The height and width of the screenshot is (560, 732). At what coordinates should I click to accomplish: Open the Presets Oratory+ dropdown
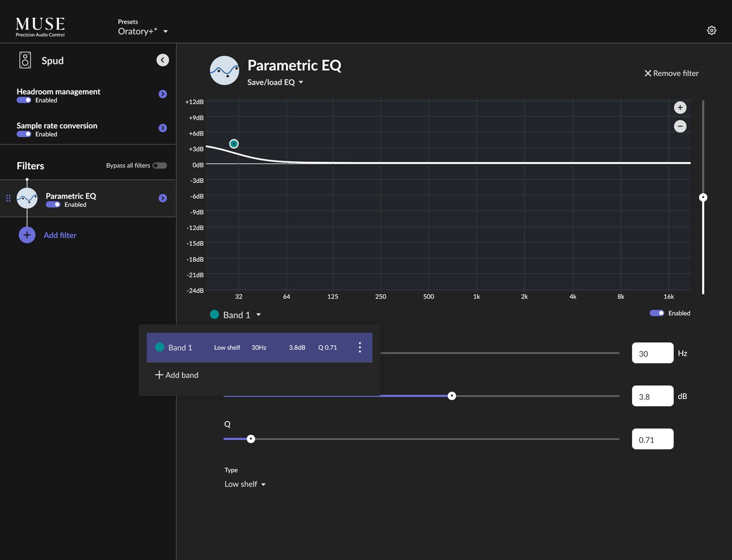pos(142,31)
